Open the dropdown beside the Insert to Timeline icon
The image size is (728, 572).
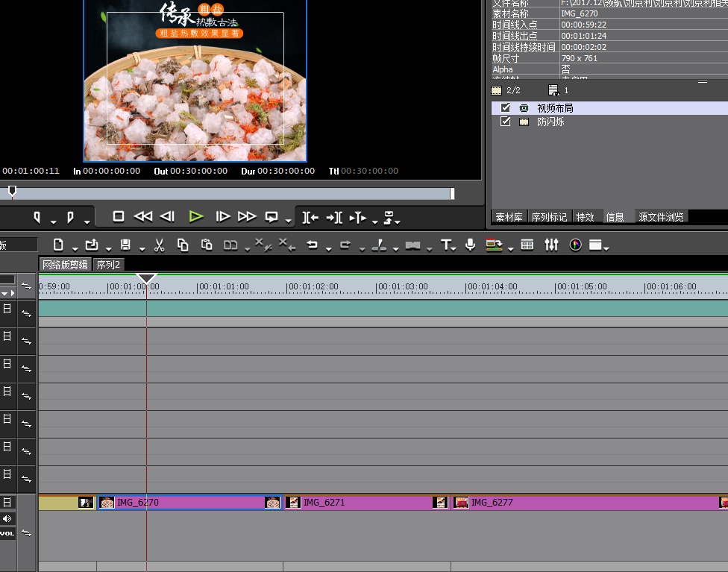pos(374,222)
